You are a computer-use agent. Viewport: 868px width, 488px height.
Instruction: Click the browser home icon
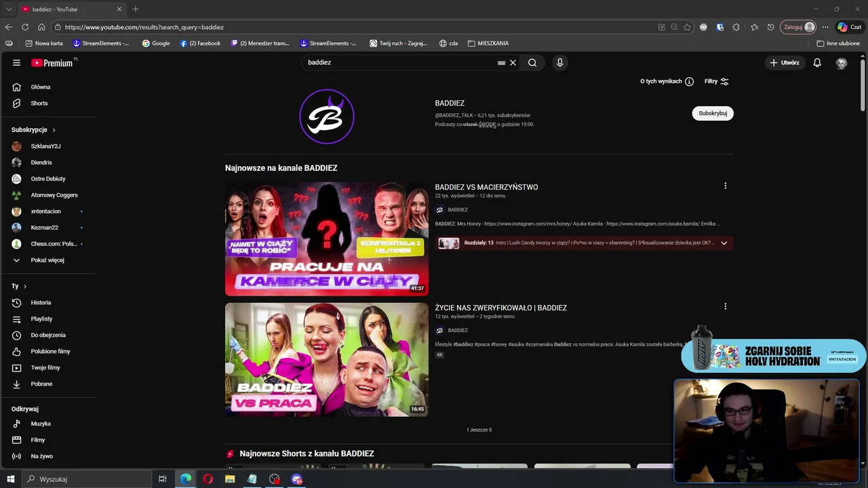point(41,27)
